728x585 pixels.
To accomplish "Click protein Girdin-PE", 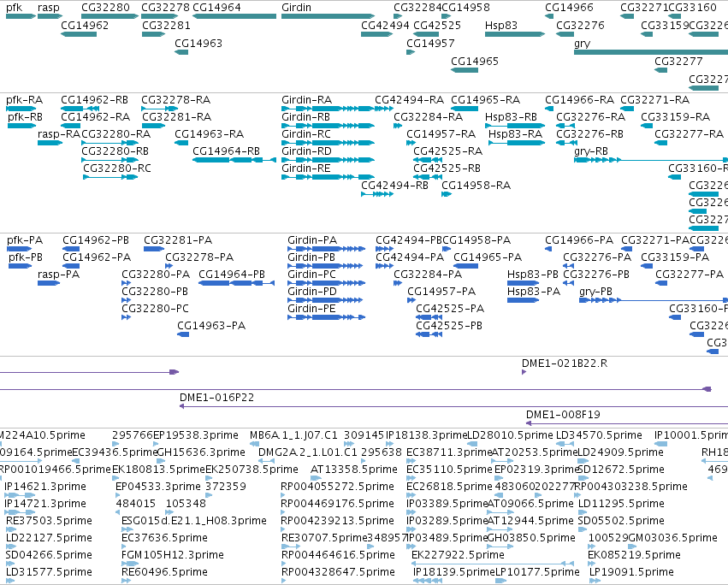I will 311,309.
